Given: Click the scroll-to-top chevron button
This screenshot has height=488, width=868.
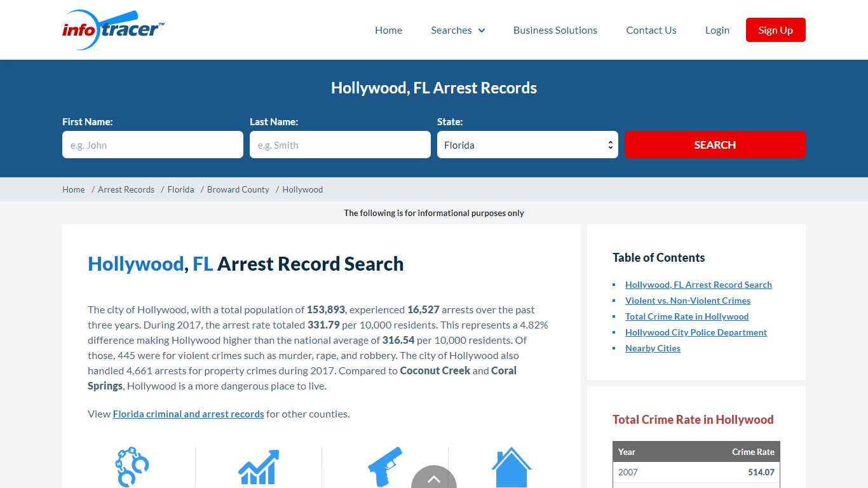Looking at the screenshot, I should click(x=434, y=478).
